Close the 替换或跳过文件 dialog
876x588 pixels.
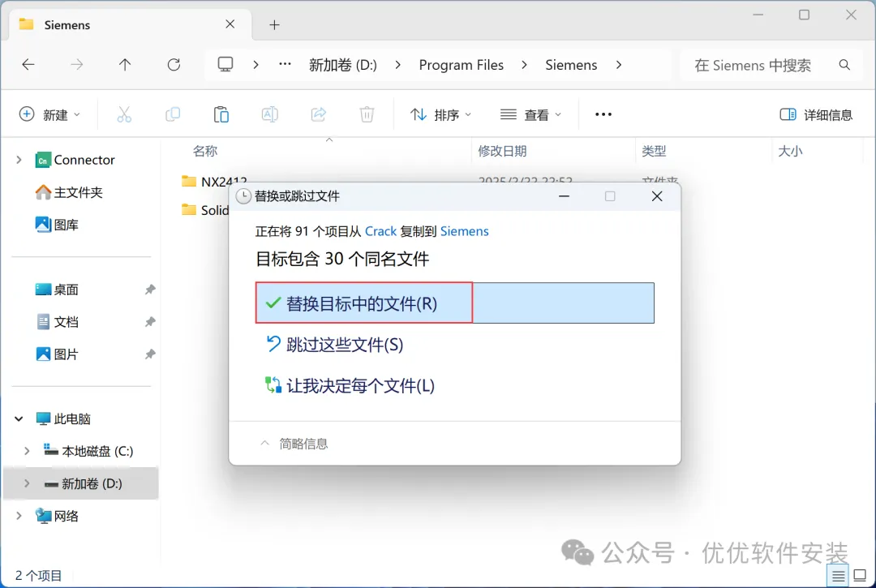click(x=657, y=196)
